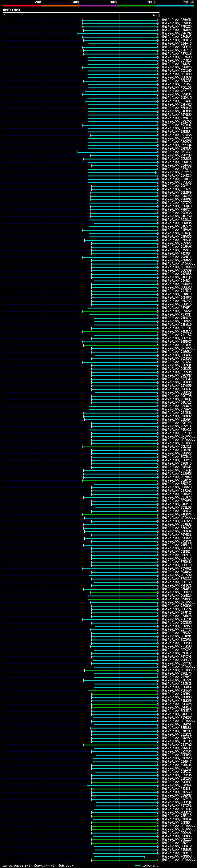Click the UniRef100_A3YI80 label
The image size is (197, 868).
176,433
